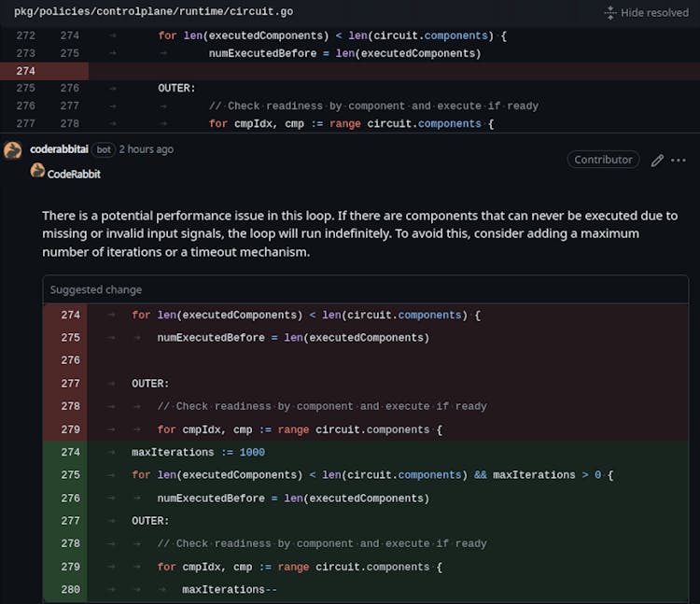Click added line number 280 in suggestion

71,590
